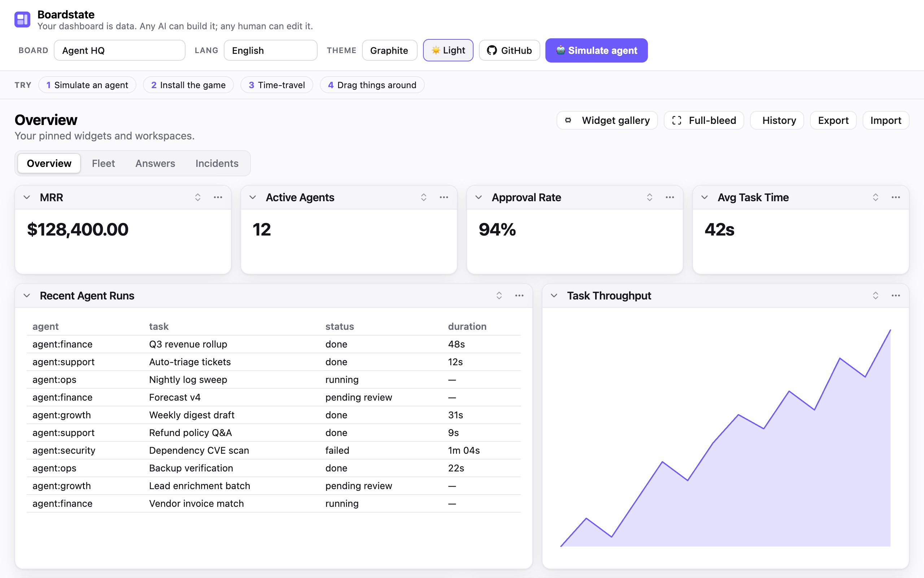Click the Avg Task Time value 42s
The height and width of the screenshot is (578, 924).
pyautogui.click(x=720, y=229)
